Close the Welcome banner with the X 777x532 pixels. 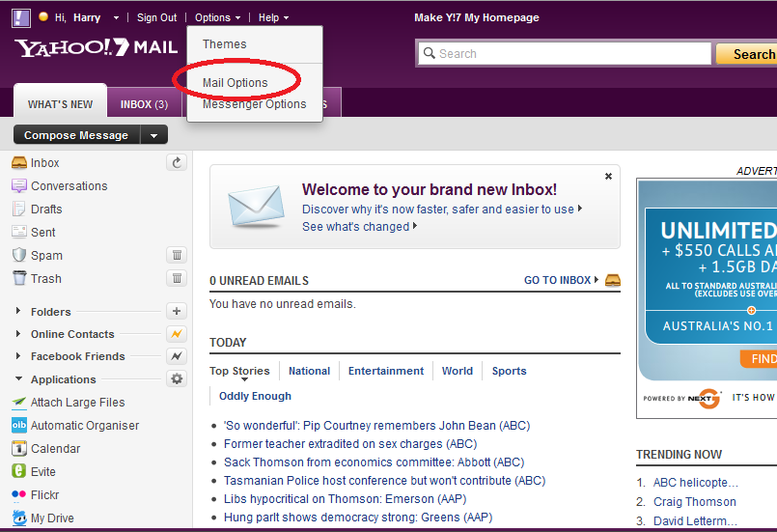tap(608, 177)
